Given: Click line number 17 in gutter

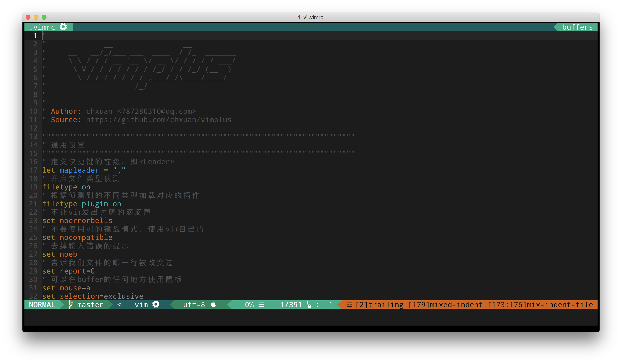Looking at the screenshot, I should (33, 170).
